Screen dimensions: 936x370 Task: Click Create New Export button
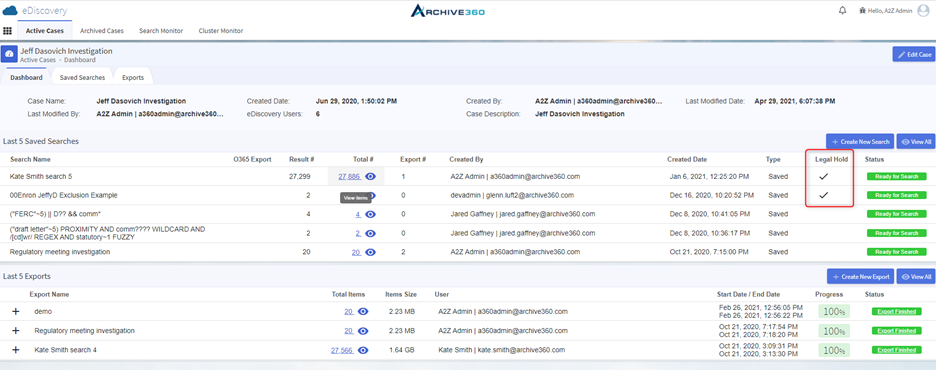(x=860, y=276)
